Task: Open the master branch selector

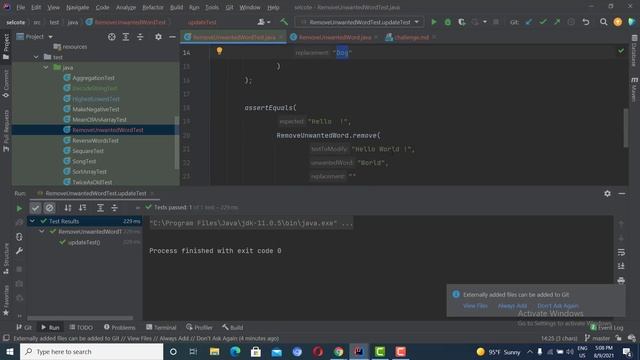Action: [597, 338]
